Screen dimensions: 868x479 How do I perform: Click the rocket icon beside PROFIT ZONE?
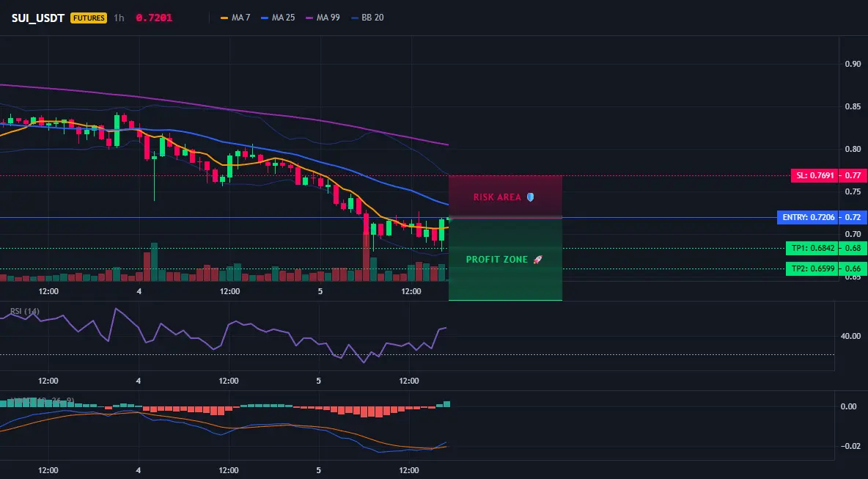tap(537, 259)
